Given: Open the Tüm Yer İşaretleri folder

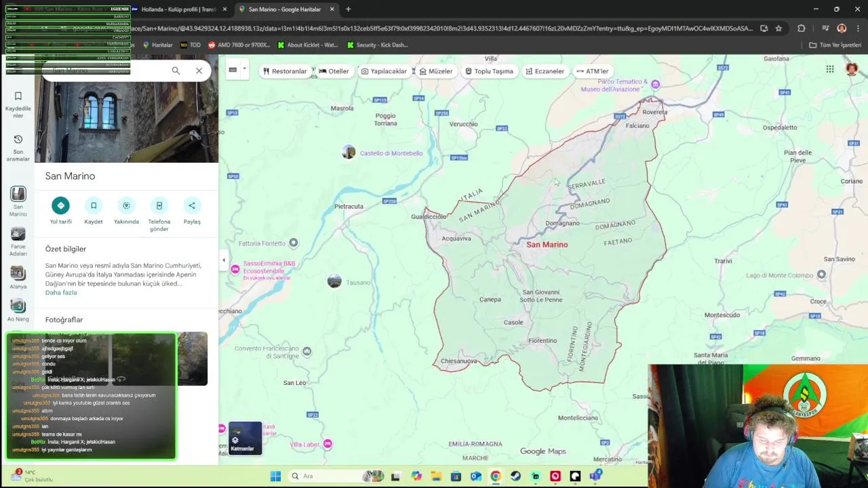Looking at the screenshot, I should tap(835, 45).
